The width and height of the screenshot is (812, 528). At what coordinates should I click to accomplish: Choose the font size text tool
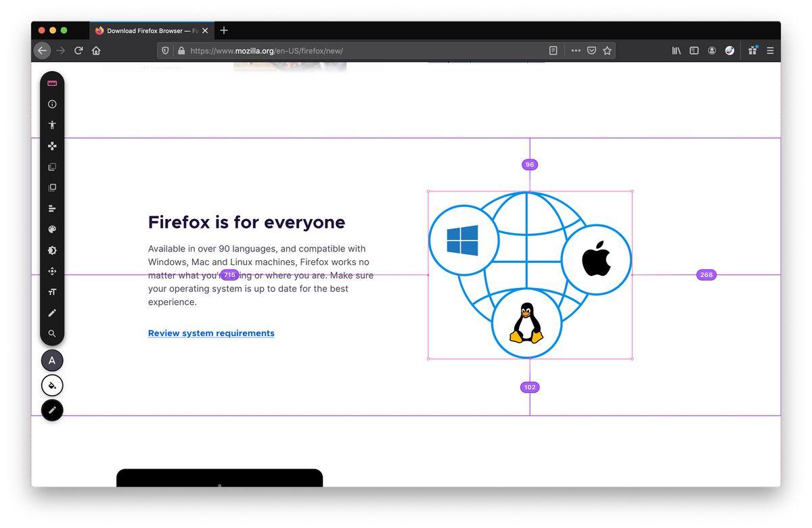[x=52, y=292]
